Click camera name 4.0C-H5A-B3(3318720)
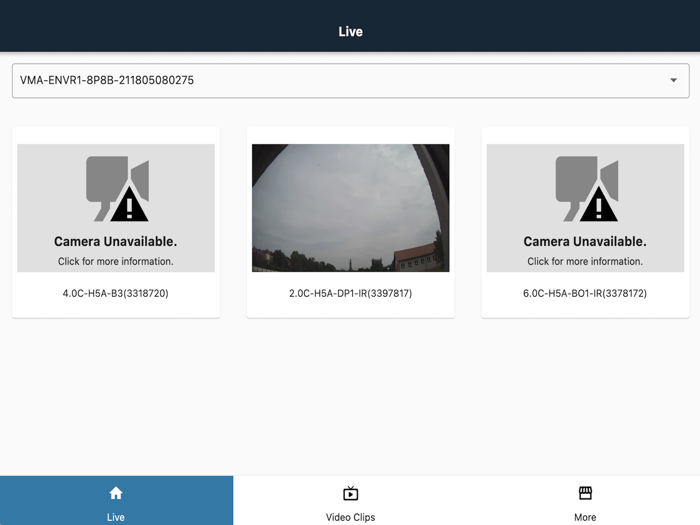The height and width of the screenshot is (525, 700). 116,293
